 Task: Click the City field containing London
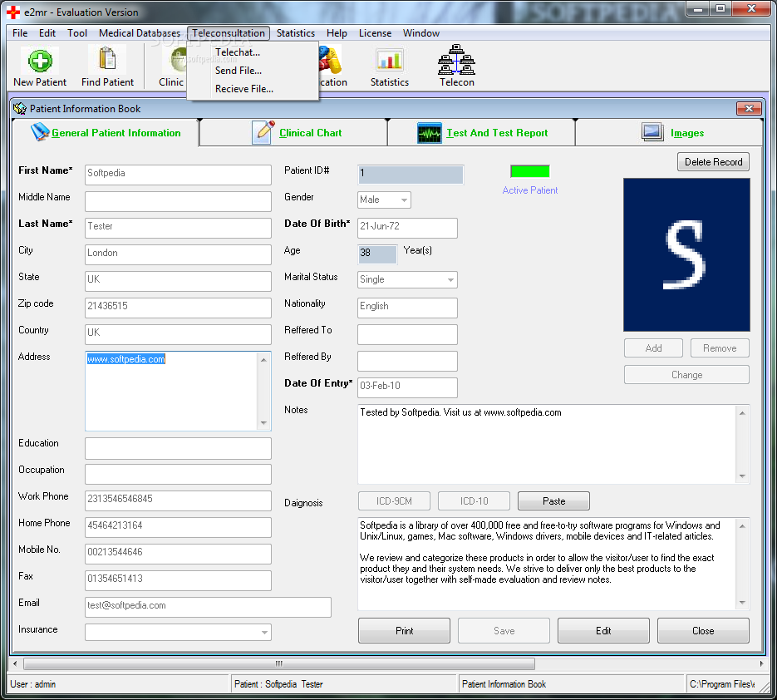(178, 255)
